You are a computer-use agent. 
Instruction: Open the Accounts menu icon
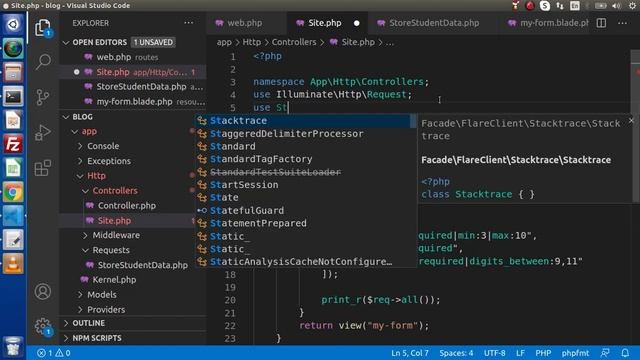pos(43,291)
